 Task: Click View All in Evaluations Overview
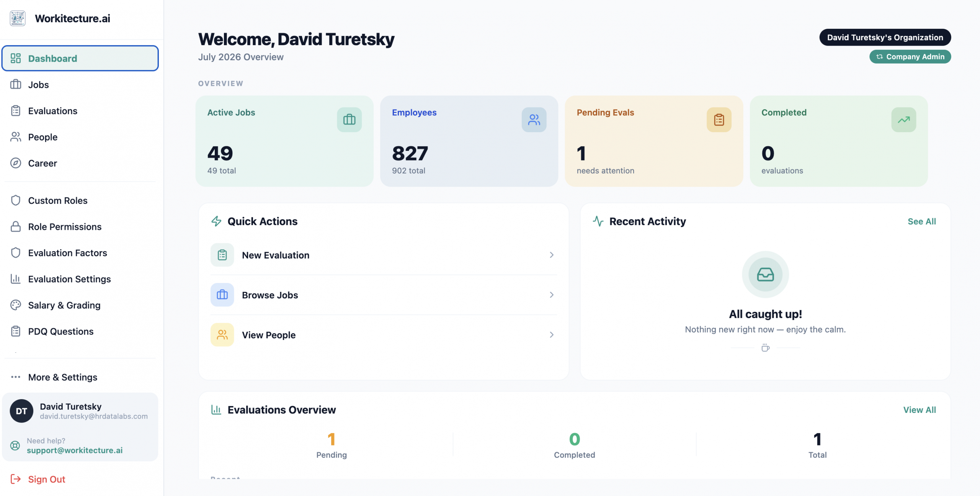(x=920, y=410)
